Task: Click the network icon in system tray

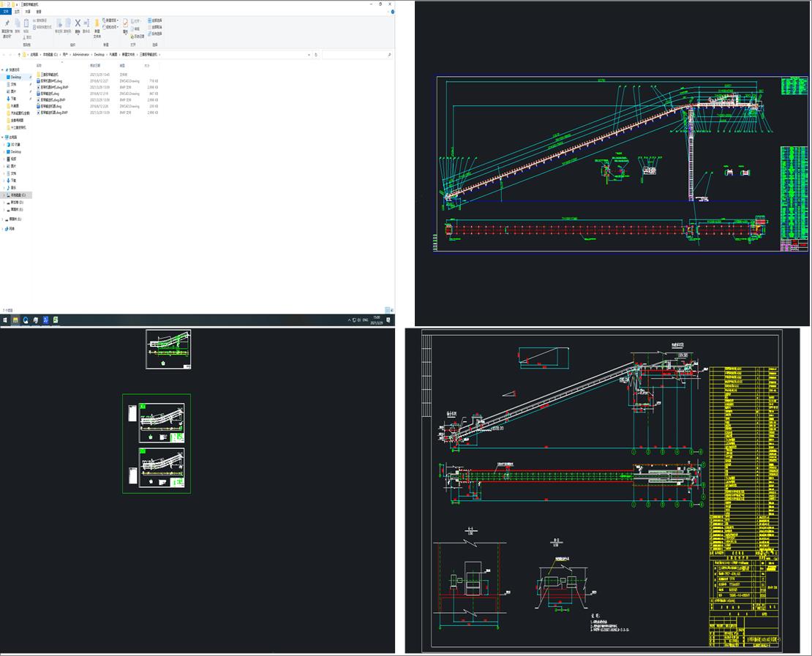Action: coord(354,320)
